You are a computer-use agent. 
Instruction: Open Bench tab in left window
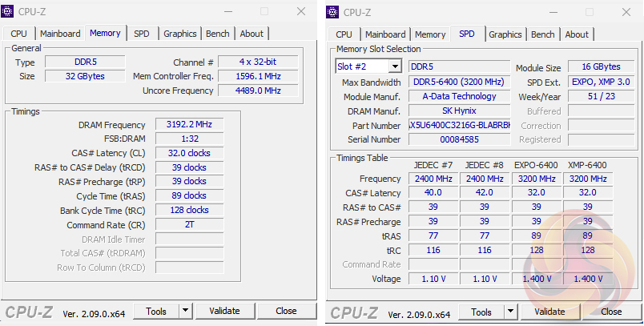(218, 34)
